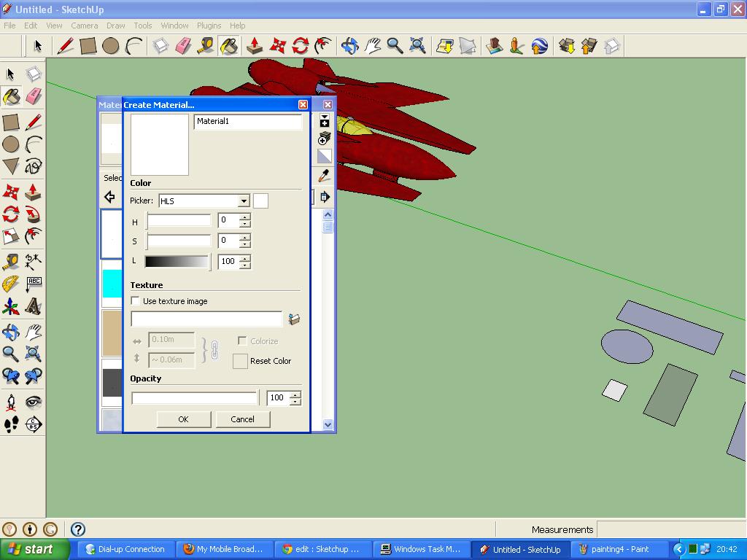Select the 3D Text tool in left toolbar
Image resolution: width=747 pixels, height=560 pixels.
coord(34,307)
